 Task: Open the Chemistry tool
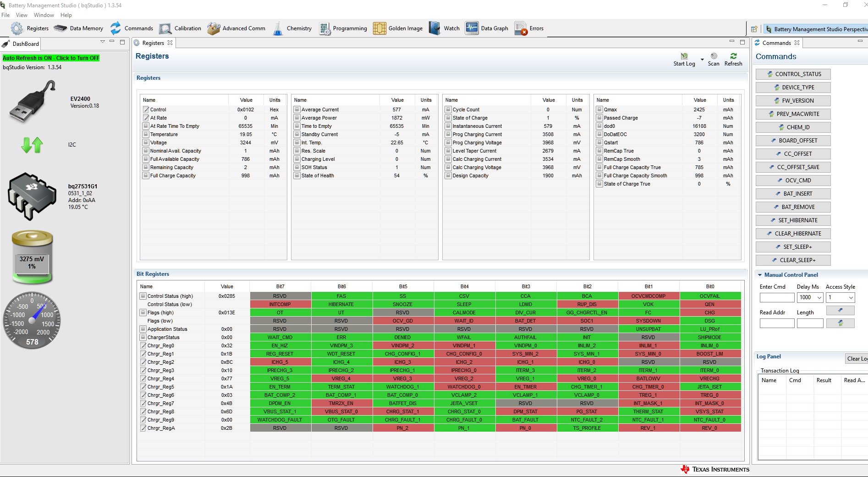292,28
